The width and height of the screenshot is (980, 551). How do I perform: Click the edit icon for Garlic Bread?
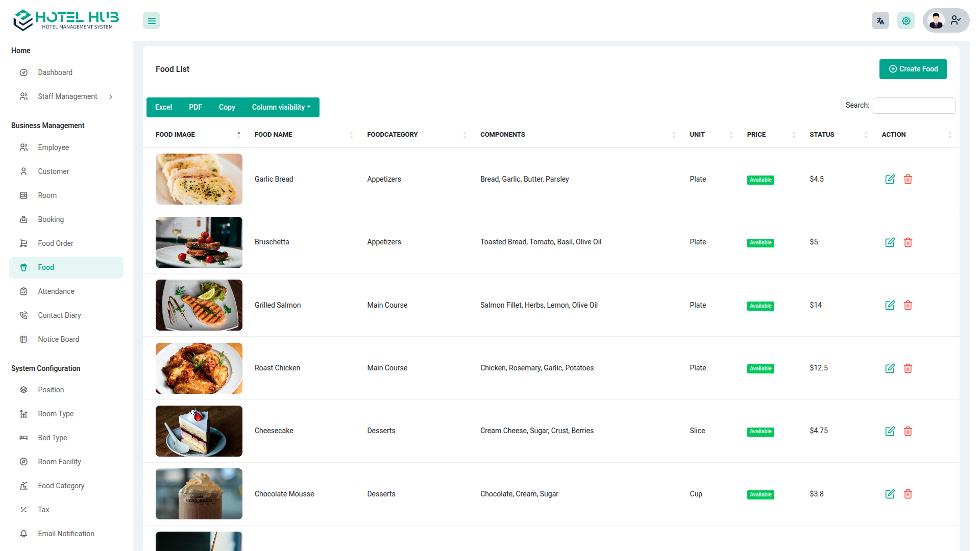tap(890, 179)
